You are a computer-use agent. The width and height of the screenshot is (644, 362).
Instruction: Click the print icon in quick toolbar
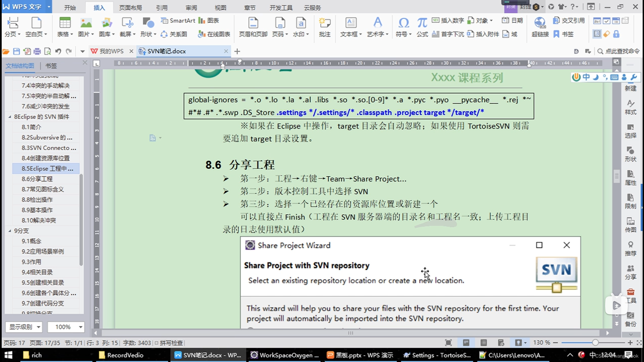pyautogui.click(x=37, y=51)
